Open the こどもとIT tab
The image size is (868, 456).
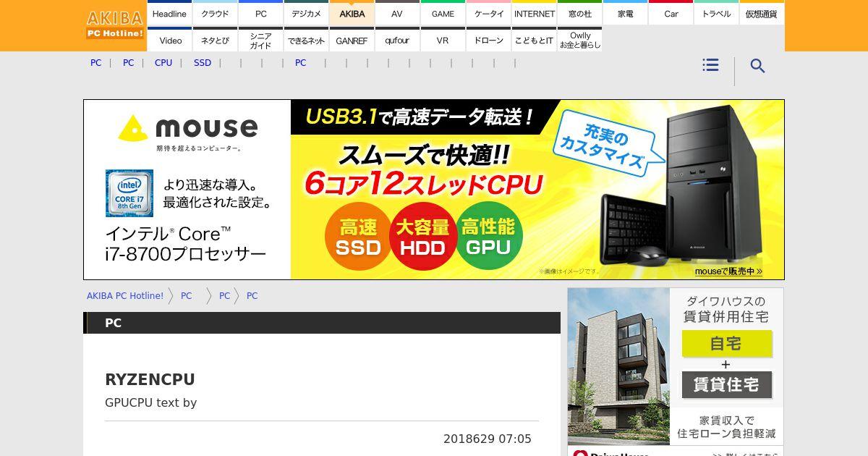click(534, 40)
